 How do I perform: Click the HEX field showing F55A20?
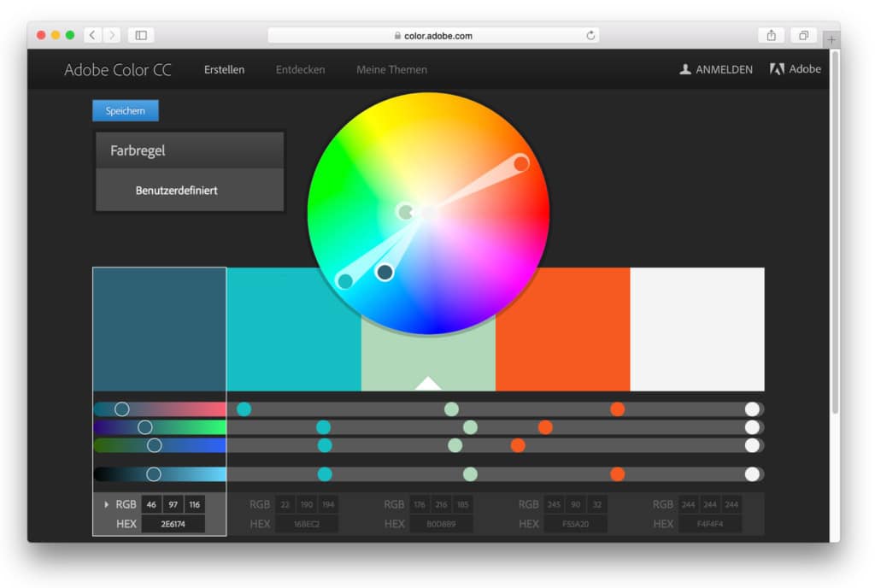click(x=575, y=524)
